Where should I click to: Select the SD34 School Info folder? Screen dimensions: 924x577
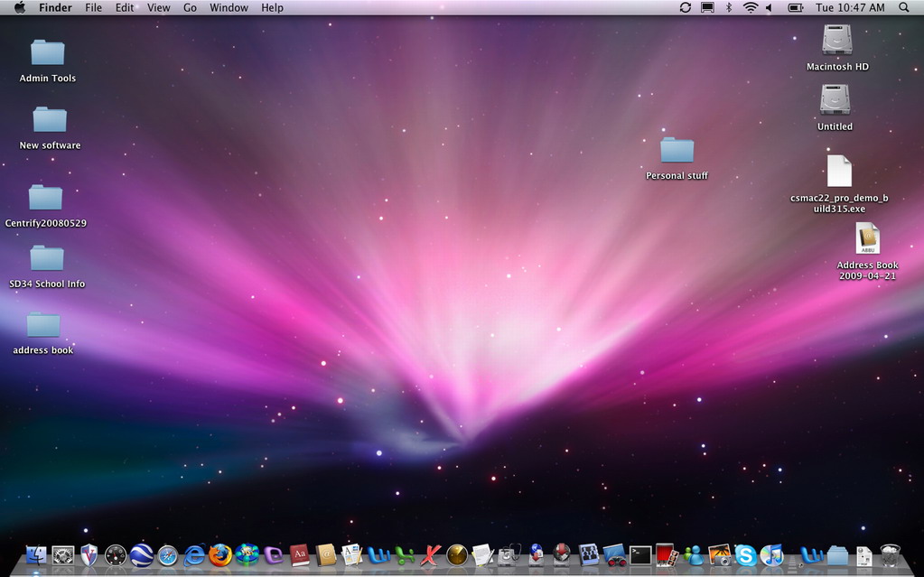[47, 267]
